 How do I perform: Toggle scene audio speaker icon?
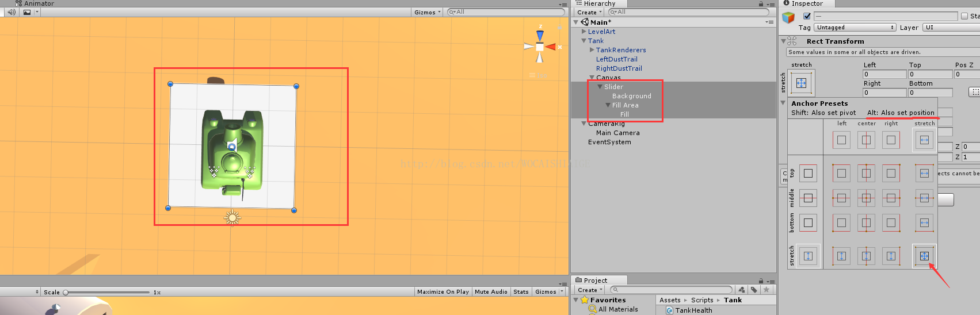click(x=10, y=12)
